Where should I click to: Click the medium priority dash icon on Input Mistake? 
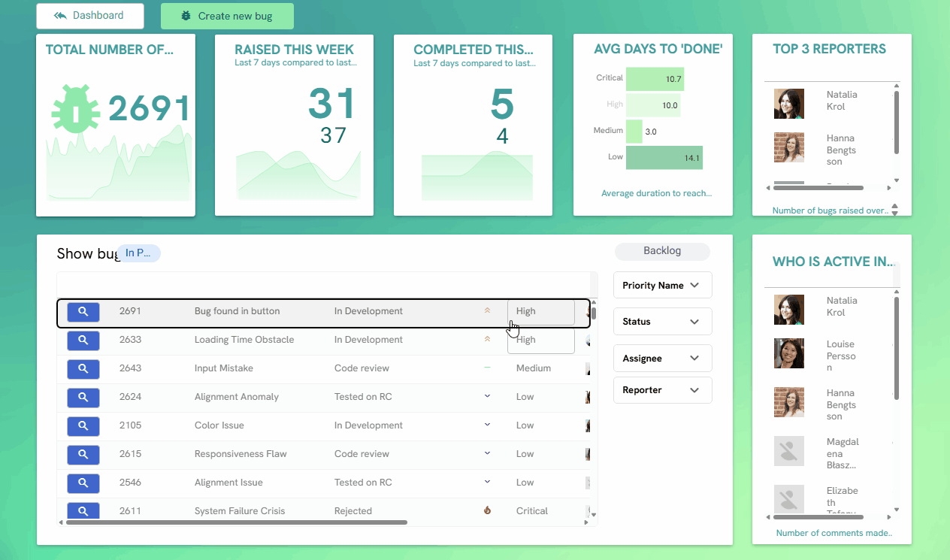[487, 368]
